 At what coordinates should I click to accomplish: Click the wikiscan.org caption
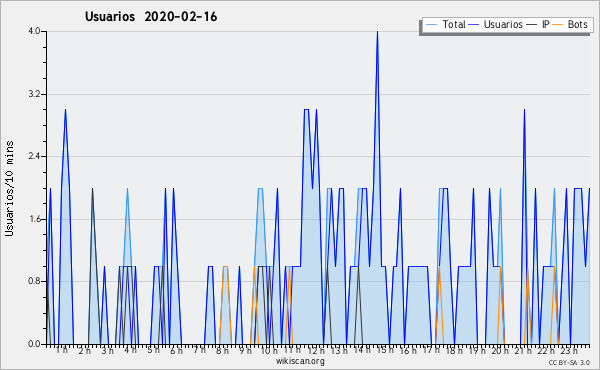(x=300, y=361)
